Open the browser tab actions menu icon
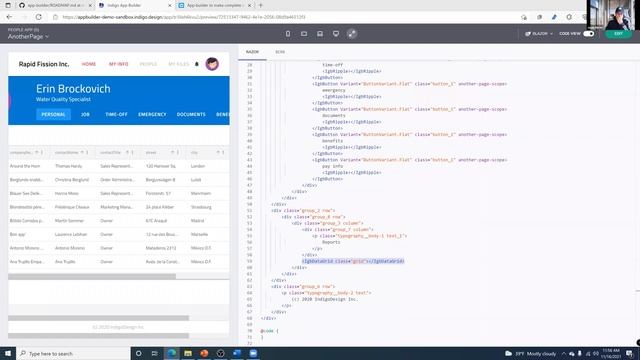640x360 pixels. (8, 5)
